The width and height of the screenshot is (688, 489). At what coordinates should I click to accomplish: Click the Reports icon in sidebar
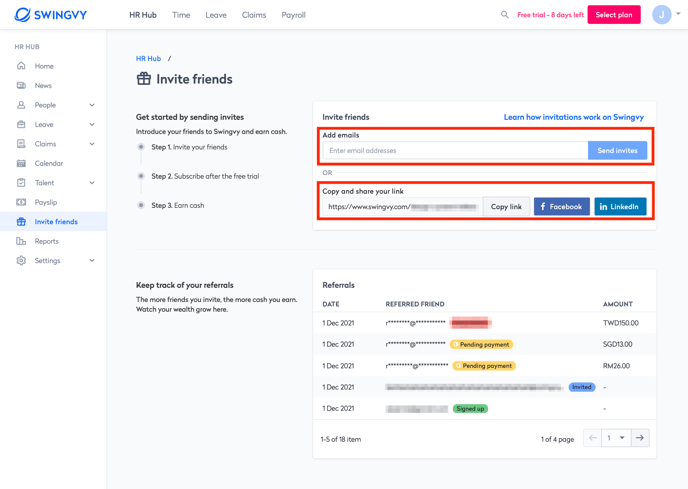[21, 241]
